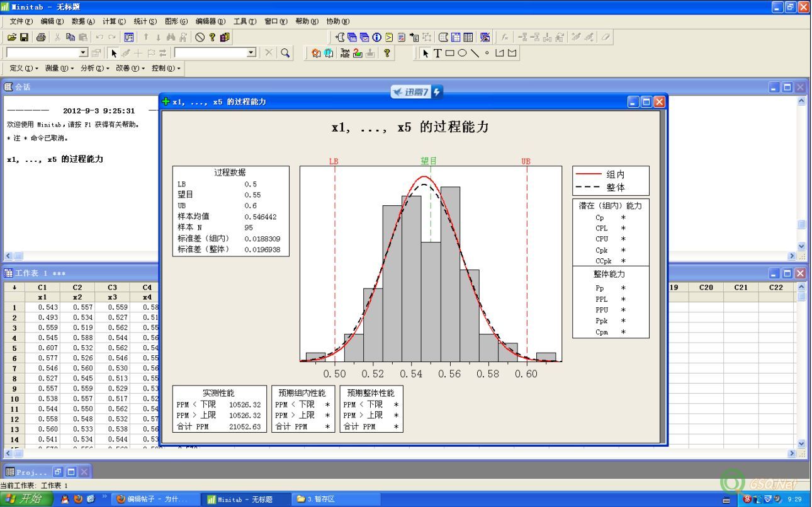Expand the 改善(V) toolbar menu
Viewport: 812px width, 507px height.
[130, 68]
